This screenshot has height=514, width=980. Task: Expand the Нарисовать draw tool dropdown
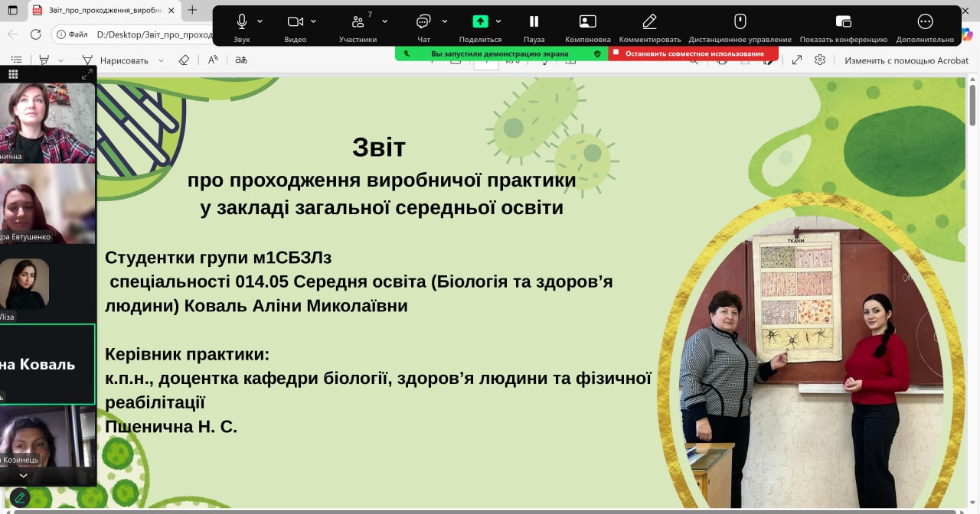coord(161,60)
